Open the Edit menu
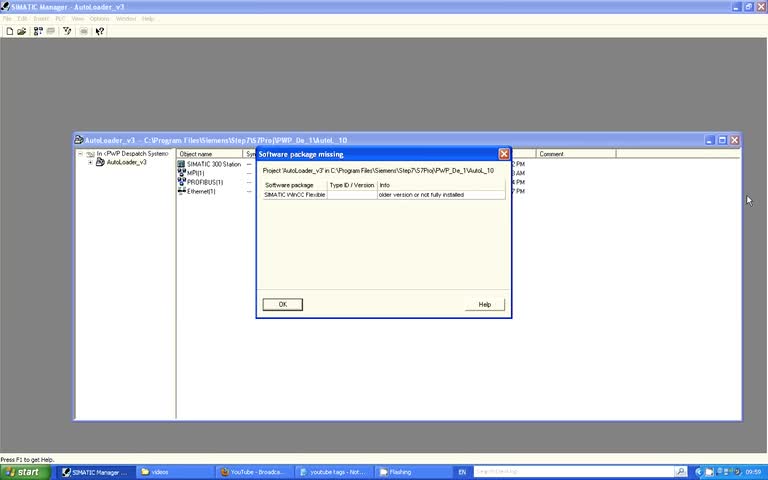This screenshot has height=480, width=768. point(23,19)
